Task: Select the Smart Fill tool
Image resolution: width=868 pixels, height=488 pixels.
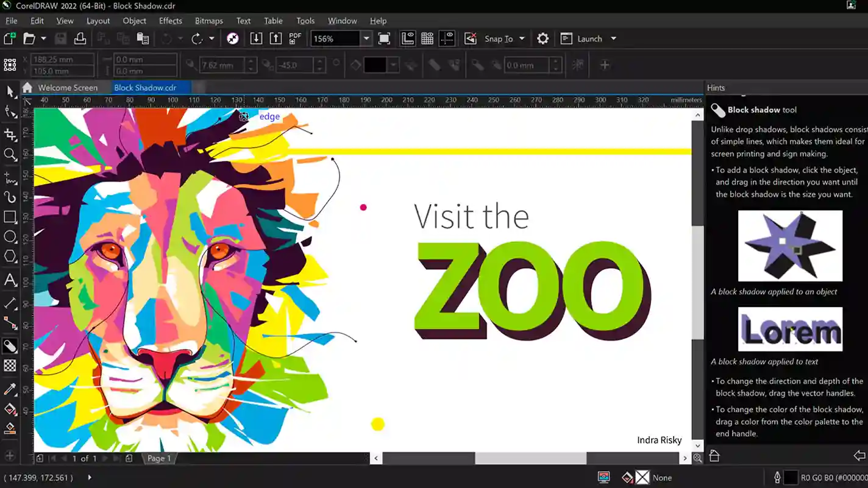Action: pyautogui.click(x=10, y=429)
